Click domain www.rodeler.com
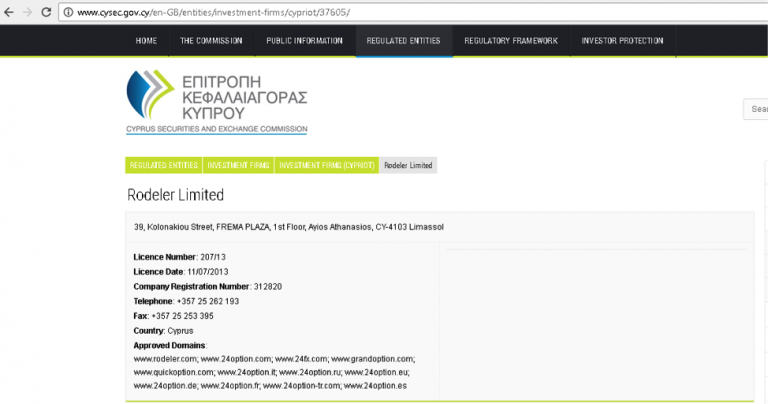 pos(165,359)
